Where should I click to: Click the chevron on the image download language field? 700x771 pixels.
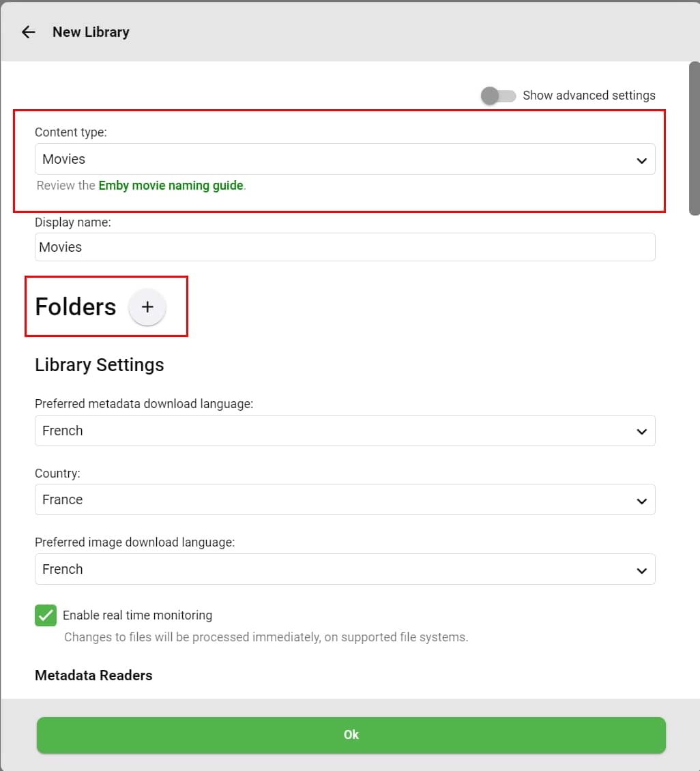tap(641, 570)
